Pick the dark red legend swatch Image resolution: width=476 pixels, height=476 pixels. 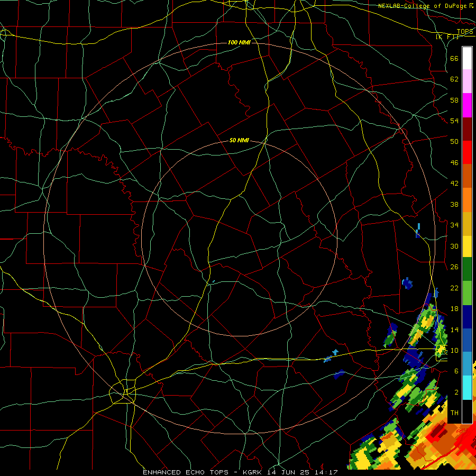click(x=467, y=129)
